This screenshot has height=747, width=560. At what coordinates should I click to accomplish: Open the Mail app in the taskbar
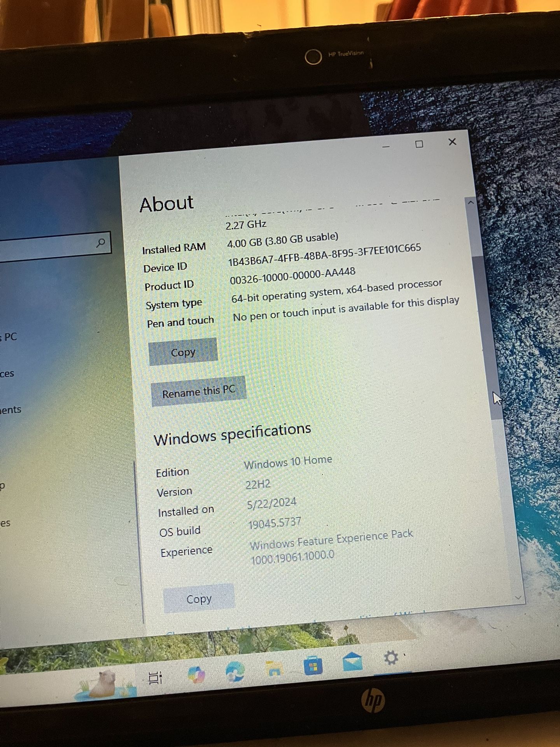(x=353, y=662)
